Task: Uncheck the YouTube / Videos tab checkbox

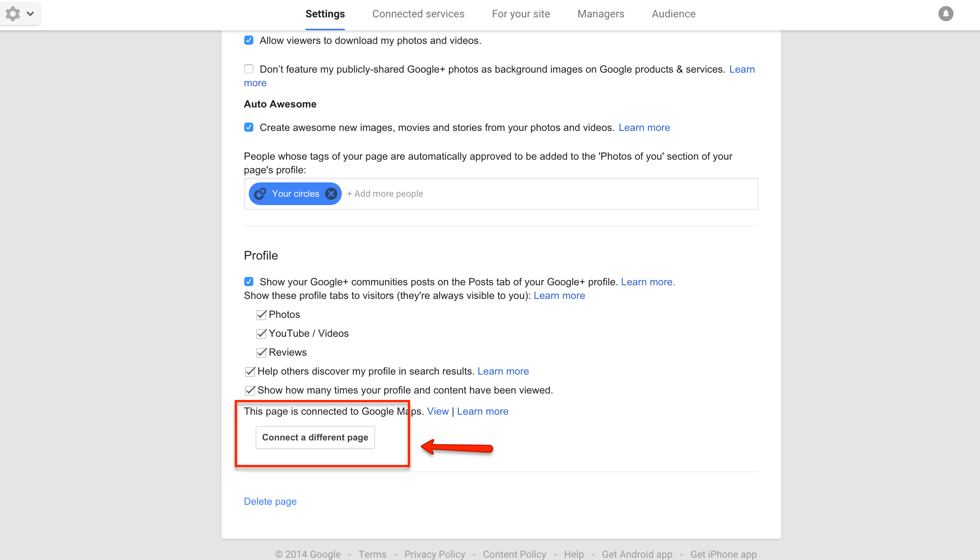Action: [x=261, y=333]
